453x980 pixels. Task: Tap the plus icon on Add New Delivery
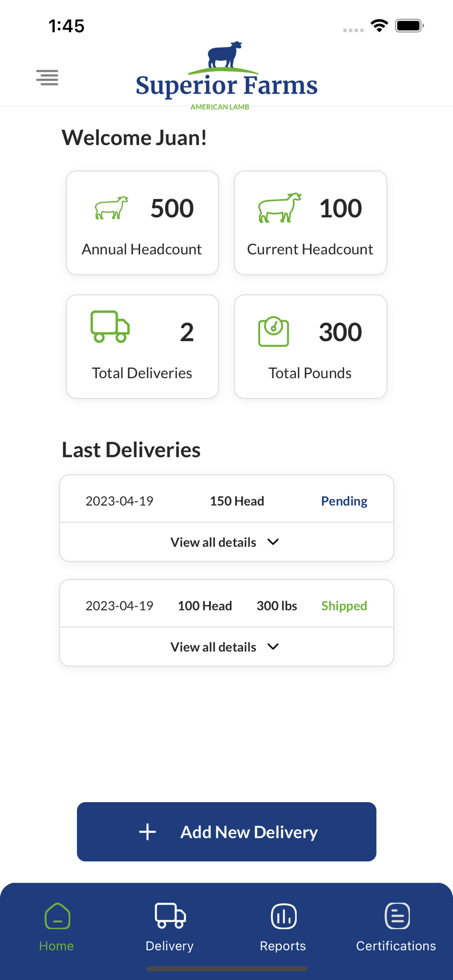147,832
